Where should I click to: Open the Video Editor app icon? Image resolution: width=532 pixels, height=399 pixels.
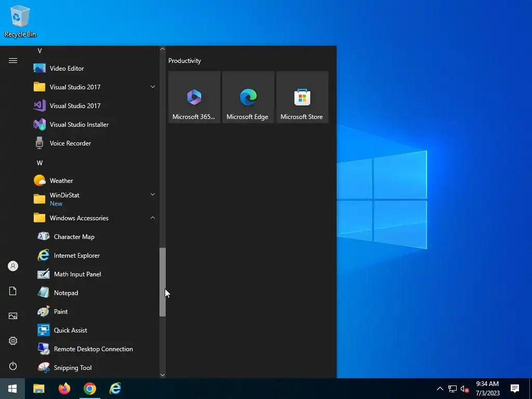click(x=39, y=68)
